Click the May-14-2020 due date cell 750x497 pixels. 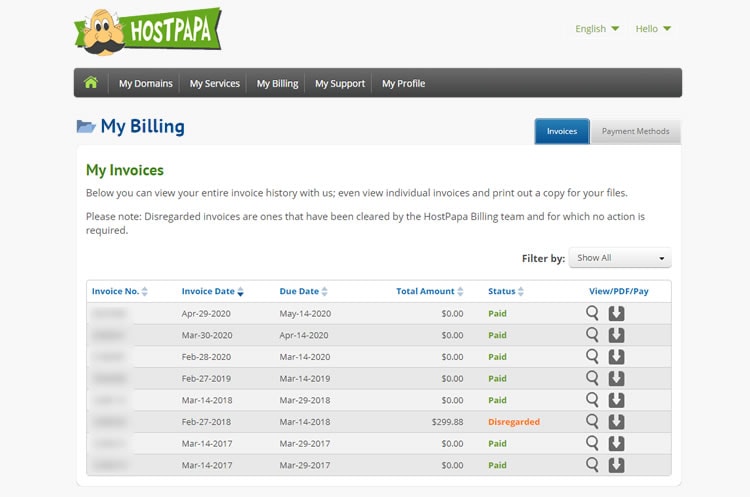[305, 314]
